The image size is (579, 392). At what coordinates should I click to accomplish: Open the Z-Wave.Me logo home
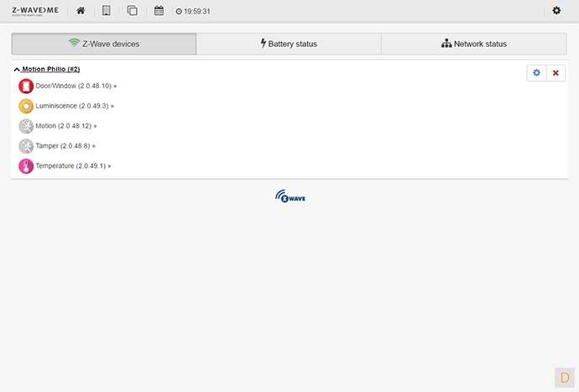coord(35,11)
